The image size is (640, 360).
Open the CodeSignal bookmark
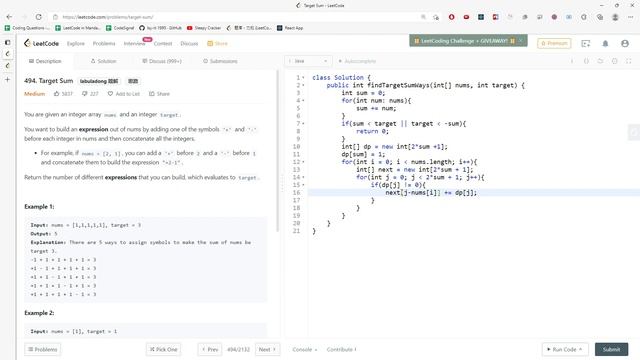coord(120,28)
